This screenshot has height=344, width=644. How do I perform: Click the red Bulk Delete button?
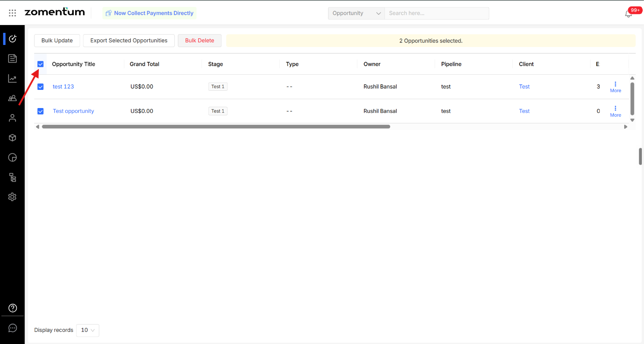[199, 41]
